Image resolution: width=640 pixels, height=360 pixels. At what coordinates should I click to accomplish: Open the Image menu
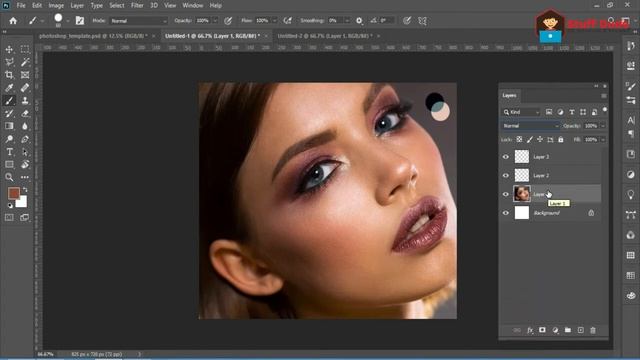pos(56,6)
